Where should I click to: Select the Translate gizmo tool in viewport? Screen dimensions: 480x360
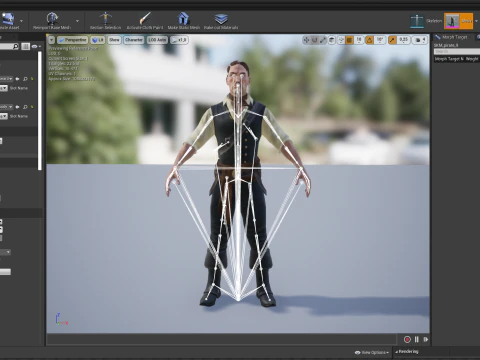tap(306, 40)
